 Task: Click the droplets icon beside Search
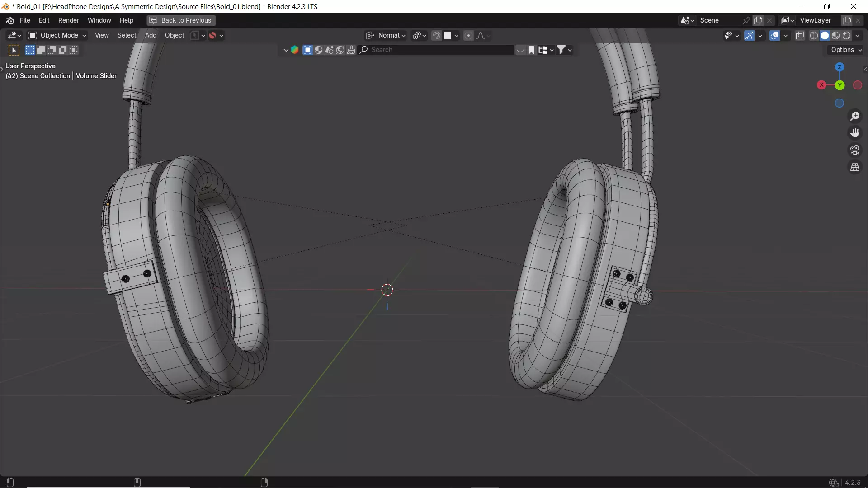click(329, 50)
